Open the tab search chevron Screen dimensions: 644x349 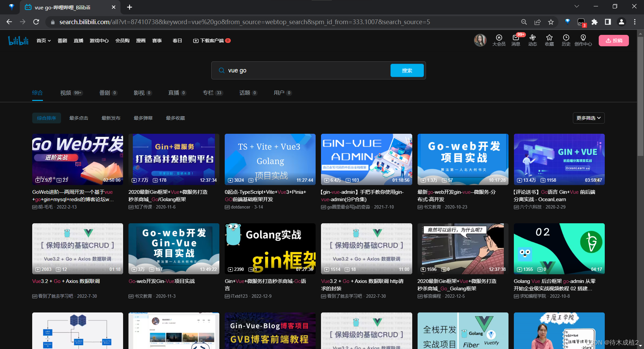577,6
